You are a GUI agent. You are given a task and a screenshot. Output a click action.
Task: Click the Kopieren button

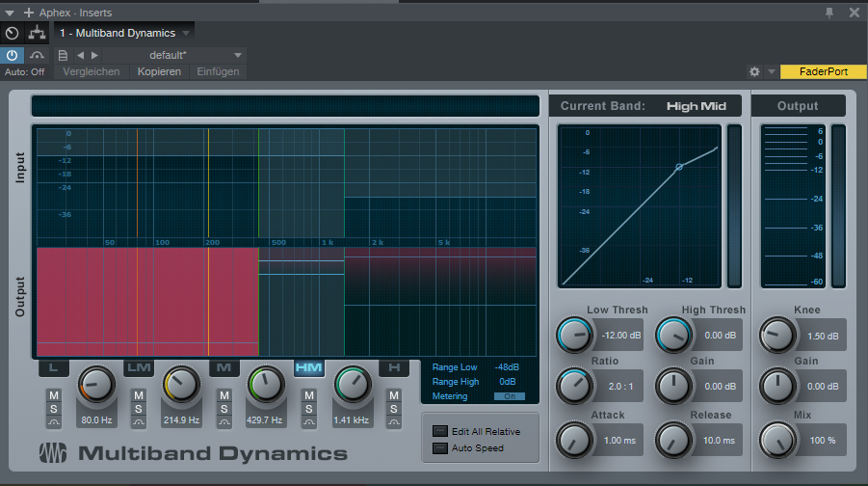point(159,71)
